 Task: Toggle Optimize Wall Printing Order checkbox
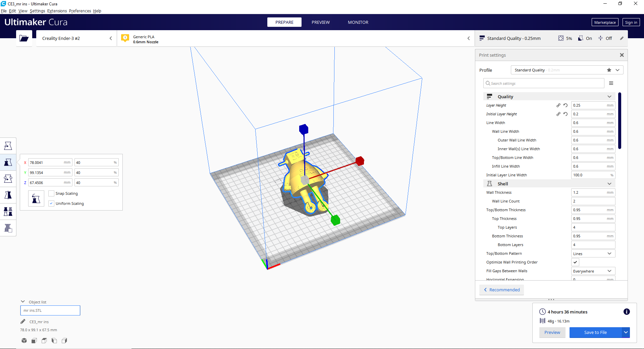pos(575,262)
